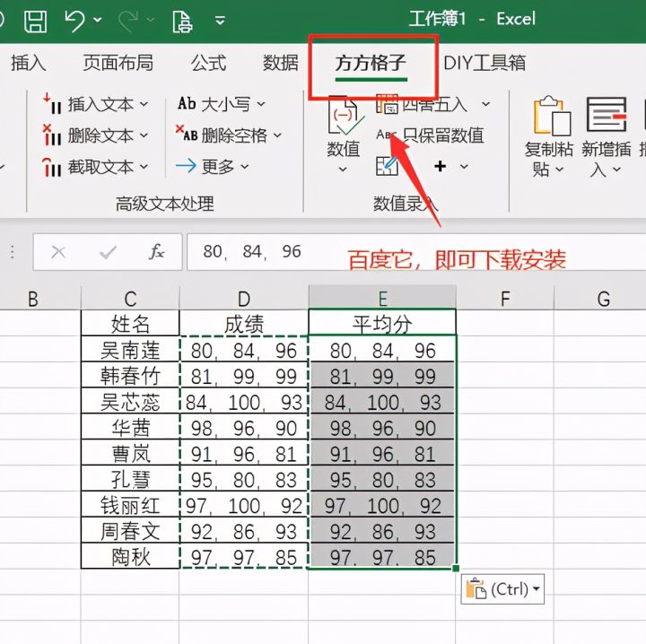Image resolution: width=646 pixels, height=644 pixels.
Task: Expand the 删除空格 dropdown arrow
Action: tap(277, 135)
